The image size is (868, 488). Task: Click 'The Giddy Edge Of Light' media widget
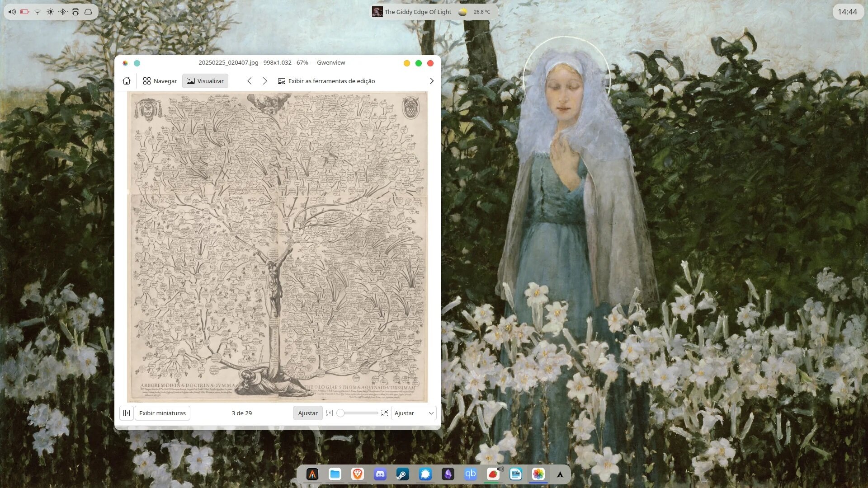click(x=418, y=12)
